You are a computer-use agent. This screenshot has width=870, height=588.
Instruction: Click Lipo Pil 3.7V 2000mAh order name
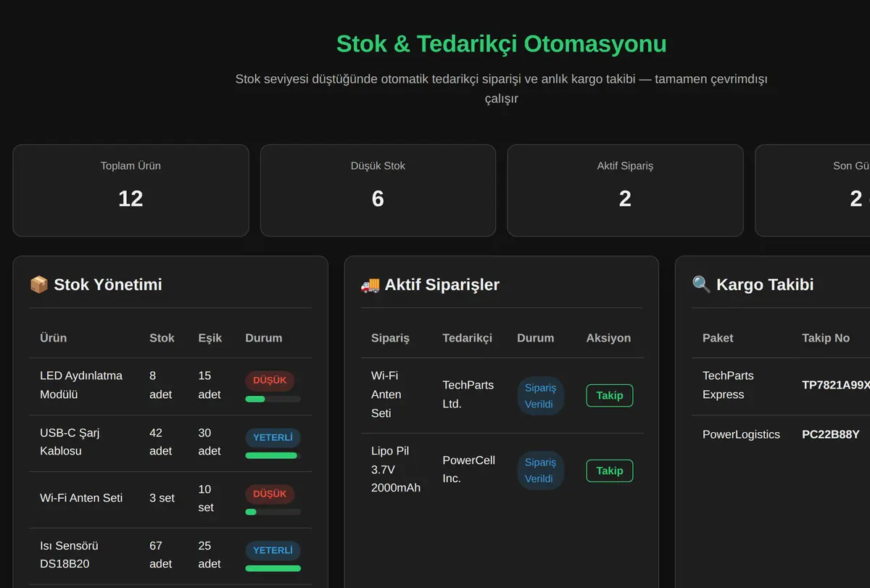[396, 470]
